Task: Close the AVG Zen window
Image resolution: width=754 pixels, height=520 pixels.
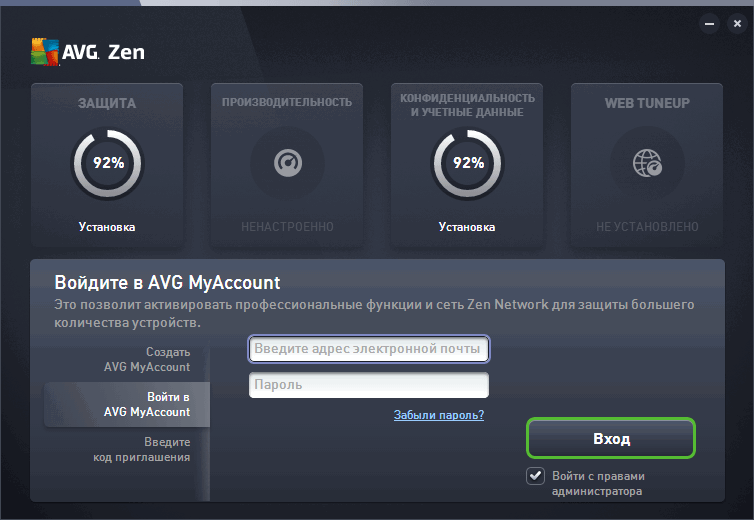Action: coord(737,24)
